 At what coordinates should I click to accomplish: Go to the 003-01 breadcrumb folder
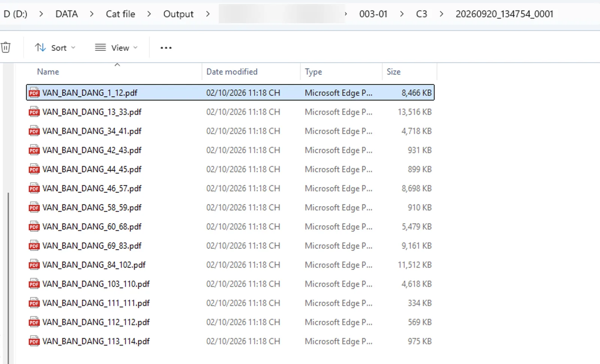click(373, 14)
